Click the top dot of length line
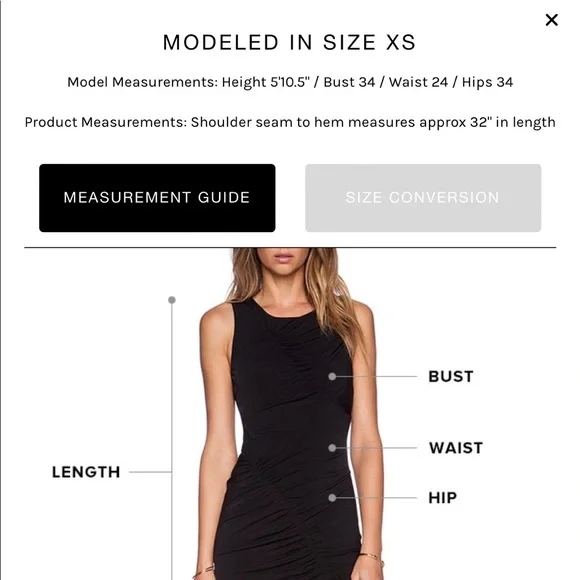 (x=172, y=300)
